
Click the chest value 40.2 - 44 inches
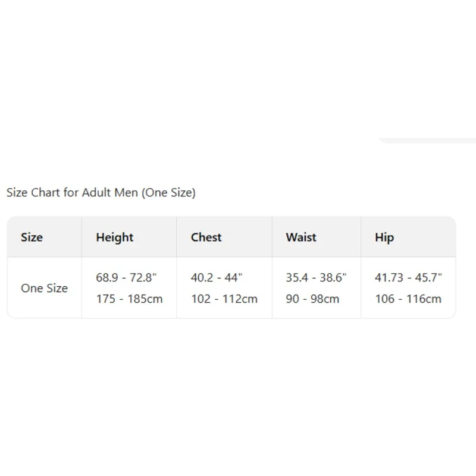click(x=217, y=277)
